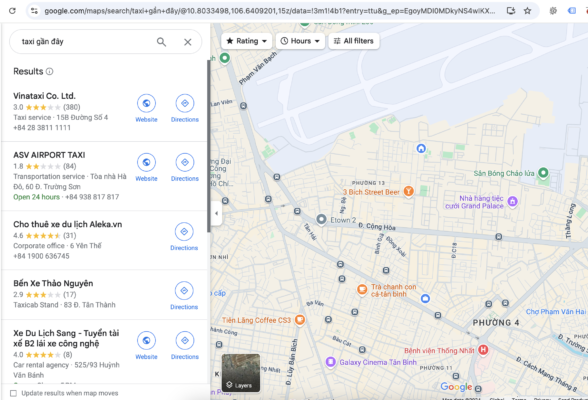Select Etown 2 map marker
The width and height of the screenshot is (588, 400).
coord(321,219)
